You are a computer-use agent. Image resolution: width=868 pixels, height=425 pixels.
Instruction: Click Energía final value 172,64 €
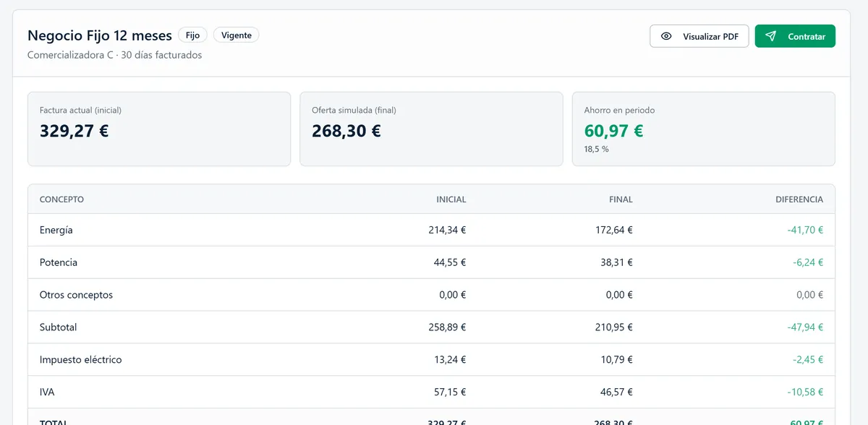[613, 230]
